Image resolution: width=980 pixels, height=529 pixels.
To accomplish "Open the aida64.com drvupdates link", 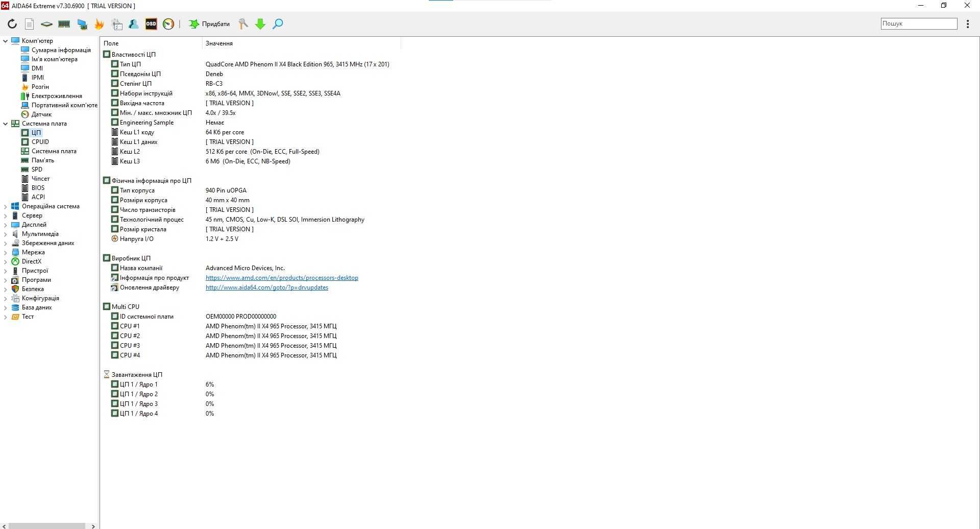I will pos(267,287).
